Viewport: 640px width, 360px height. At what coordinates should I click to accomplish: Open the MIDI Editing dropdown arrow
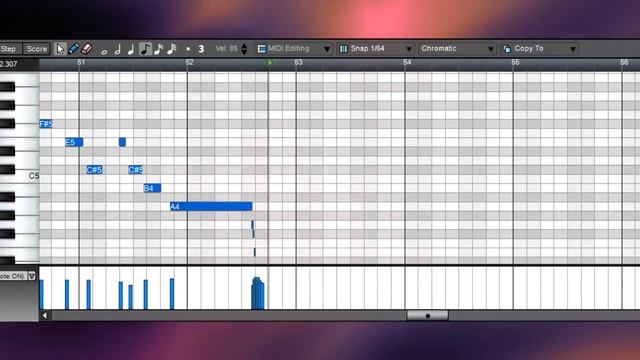[327, 49]
